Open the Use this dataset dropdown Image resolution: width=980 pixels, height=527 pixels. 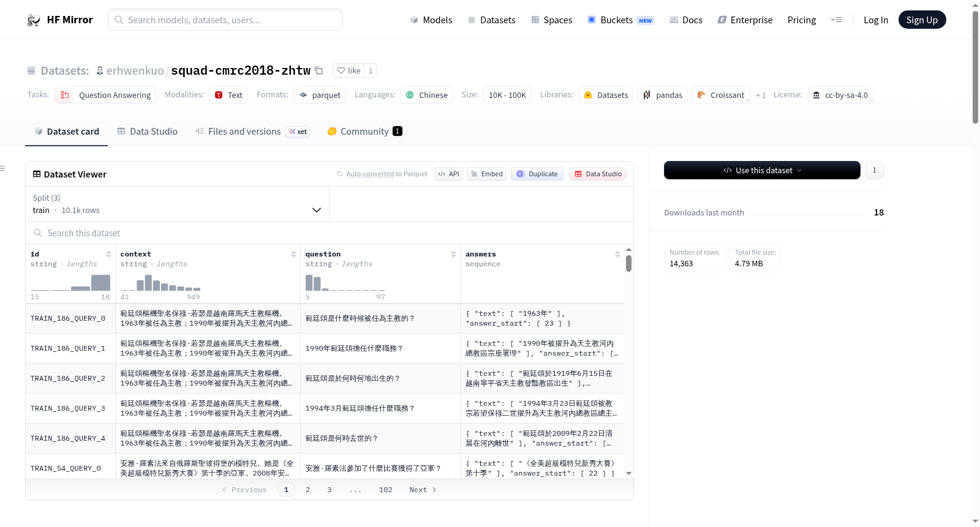click(762, 170)
